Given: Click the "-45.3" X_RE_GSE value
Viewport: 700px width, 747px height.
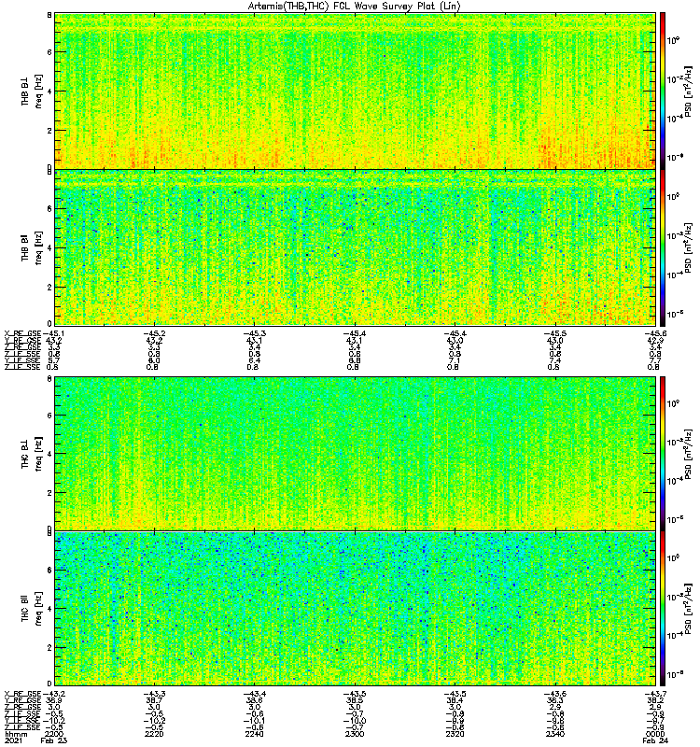Looking at the screenshot, I should tap(254, 333).
